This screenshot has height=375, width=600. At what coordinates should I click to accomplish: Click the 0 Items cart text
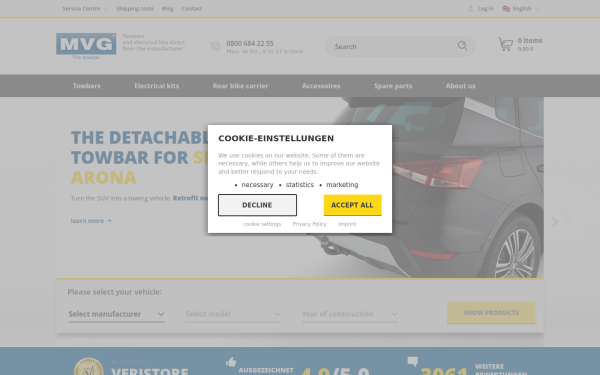coord(530,41)
